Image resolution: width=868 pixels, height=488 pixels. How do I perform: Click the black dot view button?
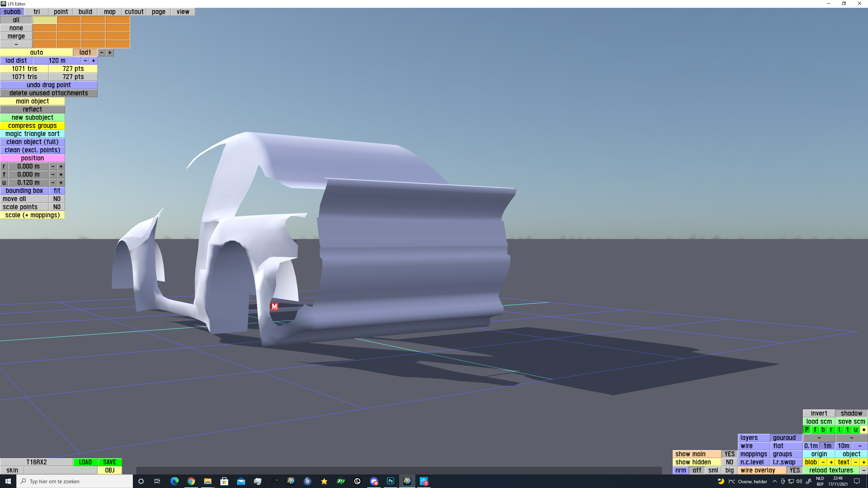[x=864, y=430]
